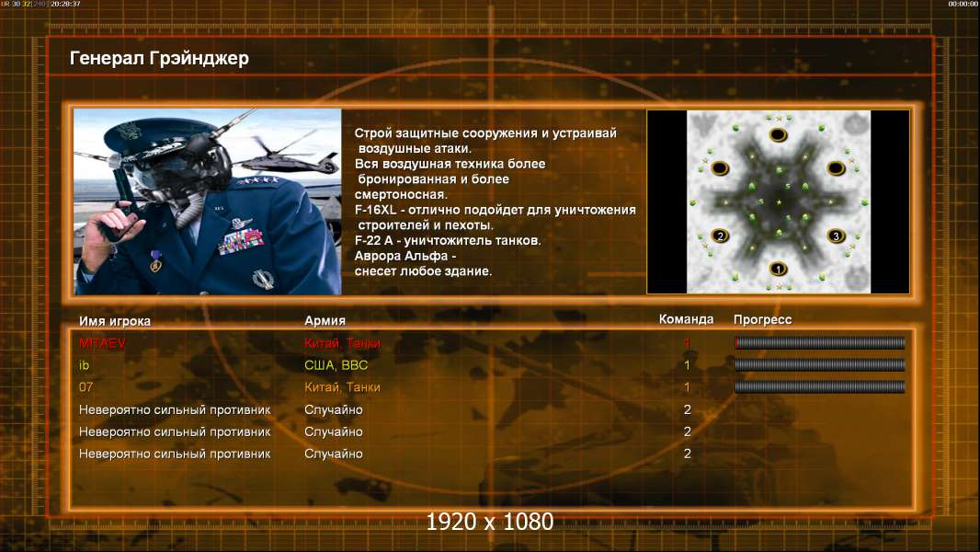Click the line starting "F-16XL - отлично подойдет"
Image resolution: width=980 pixels, height=552 pixels.
point(495,210)
